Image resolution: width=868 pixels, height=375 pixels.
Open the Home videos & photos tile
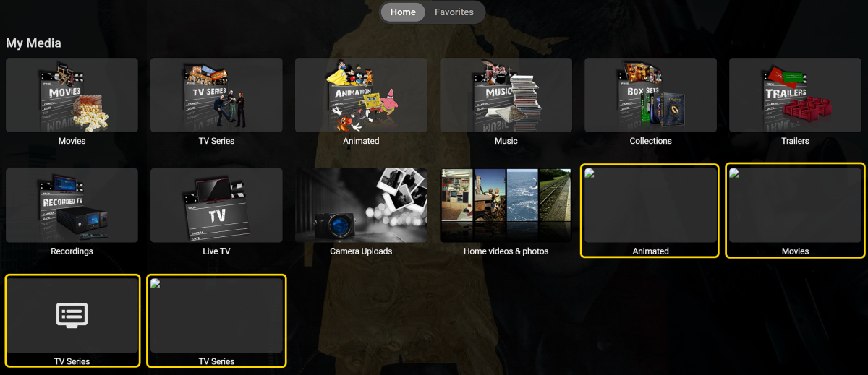pos(506,206)
